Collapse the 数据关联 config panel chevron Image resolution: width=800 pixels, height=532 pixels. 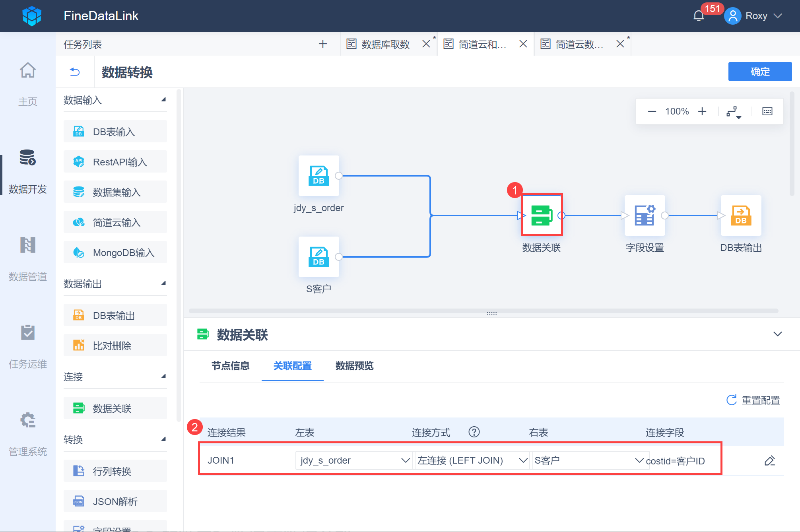tap(777, 334)
